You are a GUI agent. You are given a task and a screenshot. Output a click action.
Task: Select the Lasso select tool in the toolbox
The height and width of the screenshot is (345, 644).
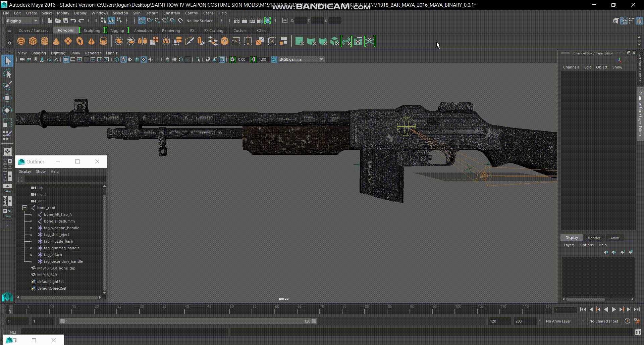point(7,73)
